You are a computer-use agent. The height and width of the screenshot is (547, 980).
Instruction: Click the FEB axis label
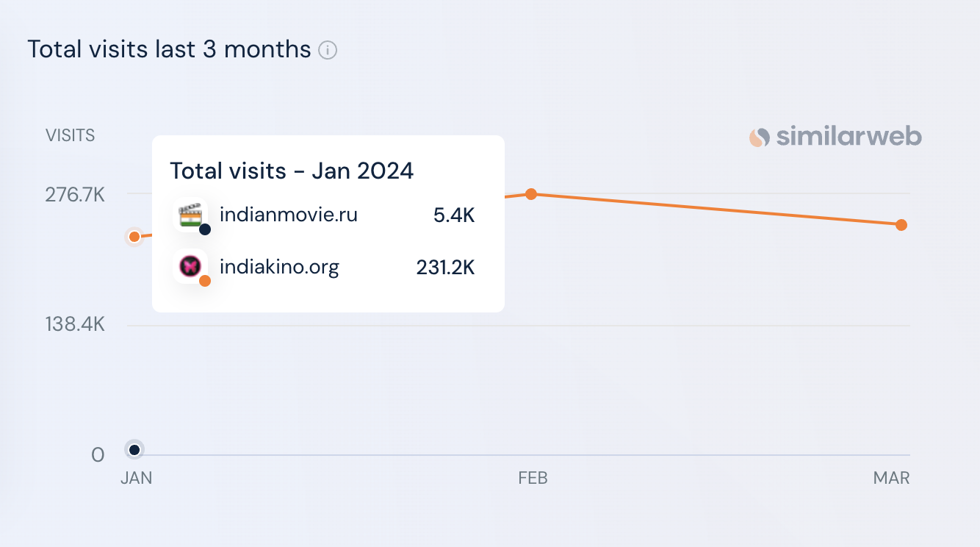coord(533,479)
